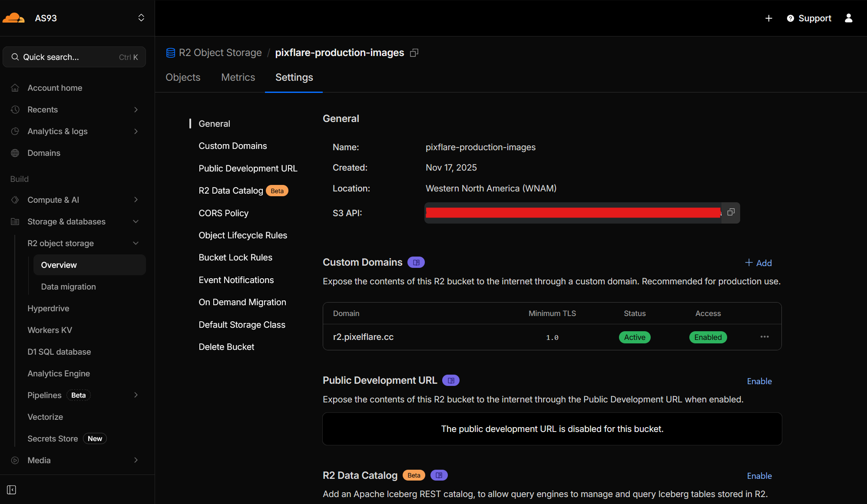Open more options for r2.pixelflare.cc

[764, 337]
